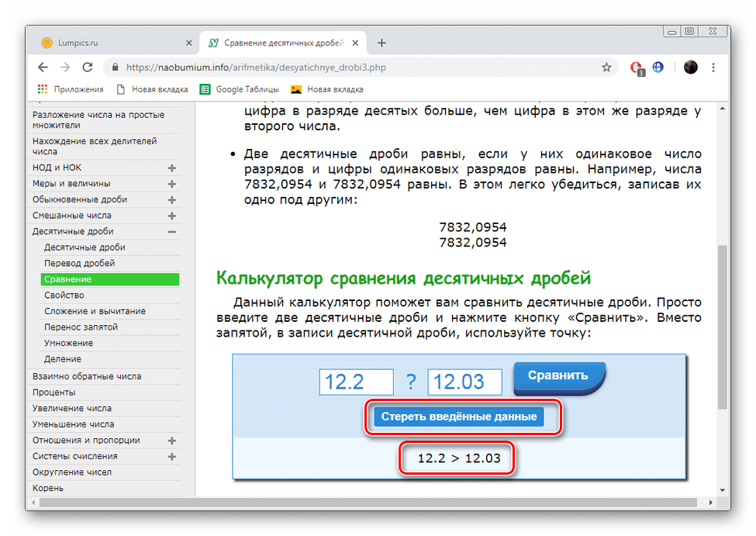
Task: Open the Свойство page
Action: (64, 296)
